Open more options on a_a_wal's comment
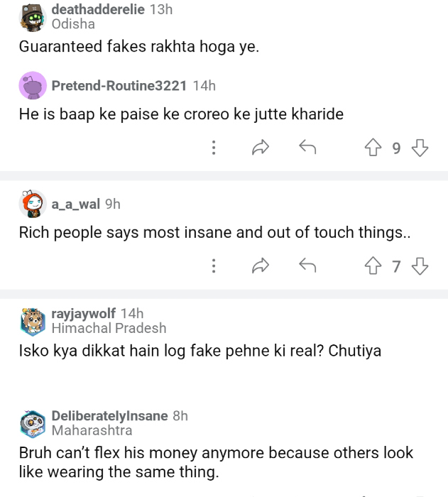This screenshot has height=497, width=448. point(214,266)
